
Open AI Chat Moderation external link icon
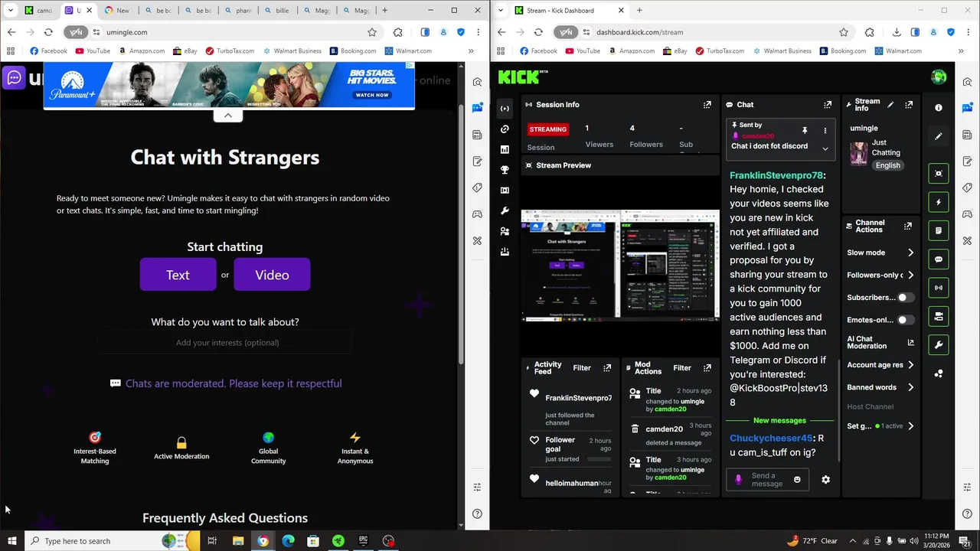click(x=910, y=343)
